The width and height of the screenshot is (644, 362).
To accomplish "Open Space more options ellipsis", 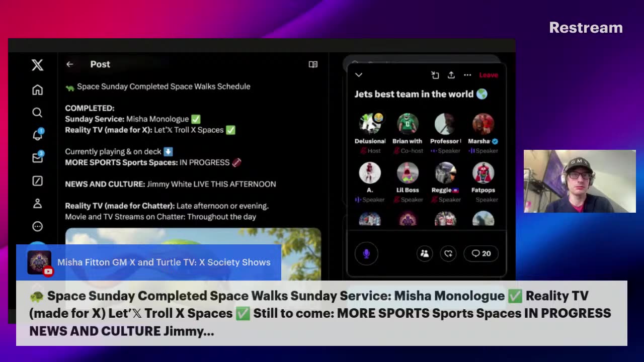I will [467, 75].
